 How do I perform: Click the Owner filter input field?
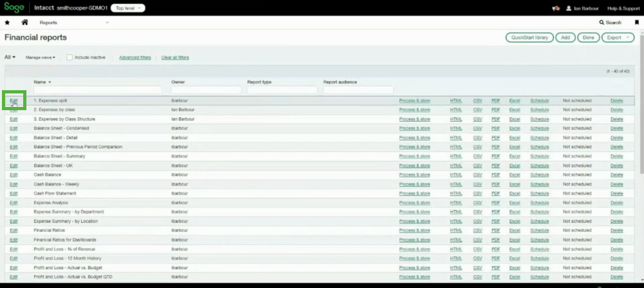pos(206,90)
